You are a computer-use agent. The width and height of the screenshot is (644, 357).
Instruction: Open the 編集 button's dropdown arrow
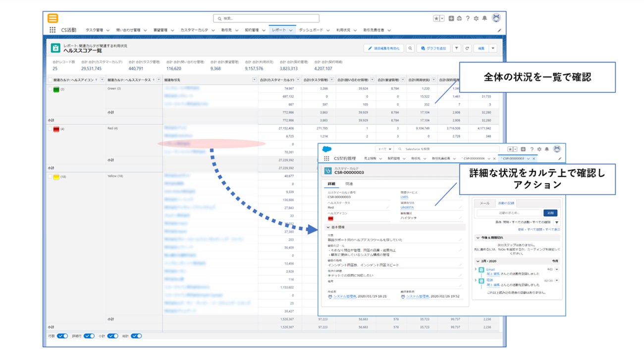point(492,48)
